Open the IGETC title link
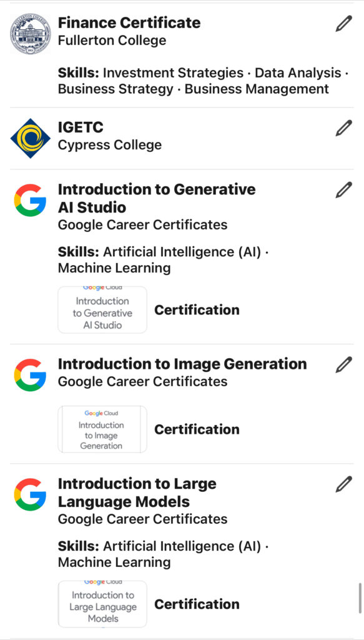This screenshot has width=364, height=640. tap(81, 127)
